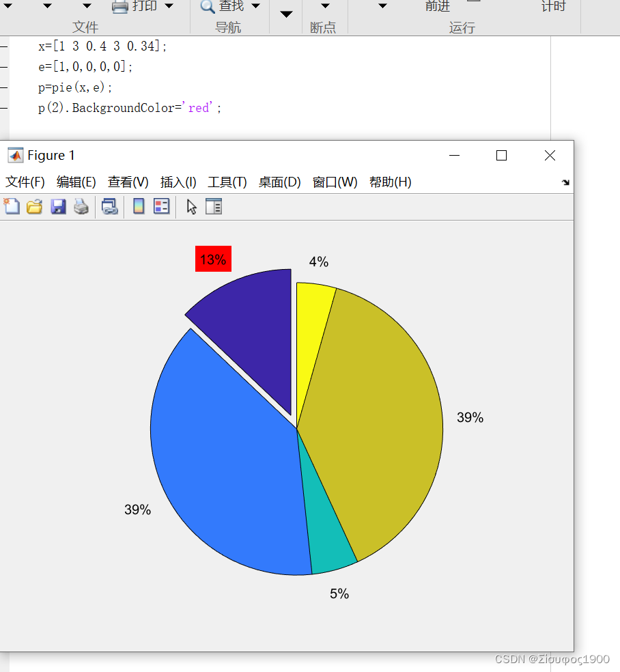Open the 插入(I) menu
Image resolution: width=620 pixels, height=672 pixels.
(x=178, y=182)
